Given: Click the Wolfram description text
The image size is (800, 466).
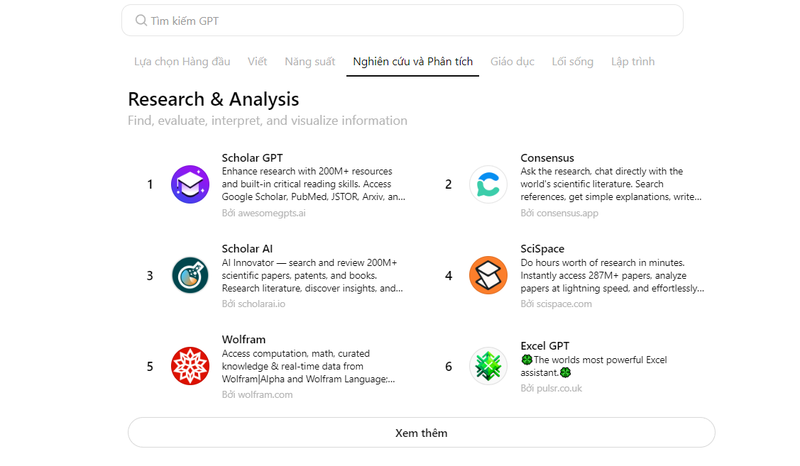Looking at the screenshot, I should tap(308, 366).
